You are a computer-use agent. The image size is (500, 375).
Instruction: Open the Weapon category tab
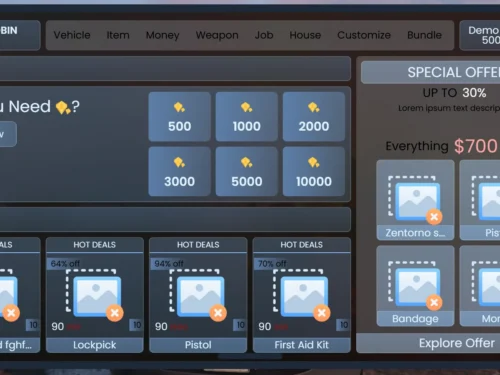(x=217, y=35)
